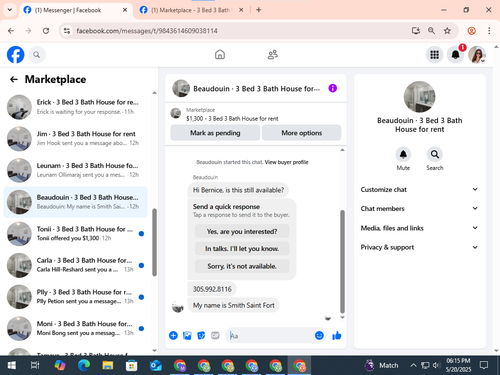Open File Explorer from taskbar
This screenshot has height=375, width=500.
tap(108, 366)
